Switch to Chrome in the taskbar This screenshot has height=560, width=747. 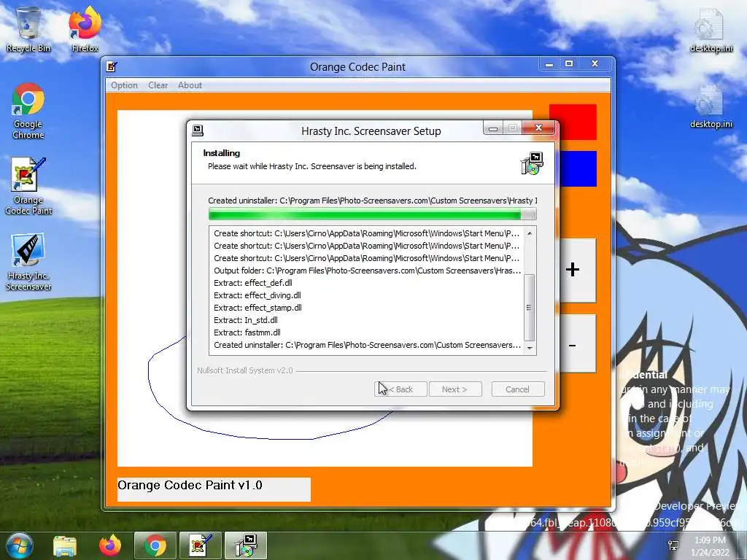pyautogui.click(x=155, y=545)
